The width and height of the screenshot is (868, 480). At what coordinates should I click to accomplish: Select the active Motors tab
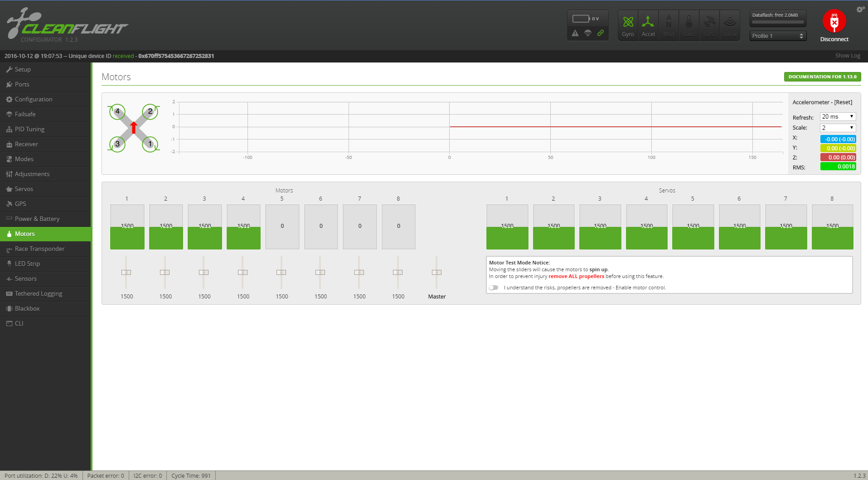[45, 234]
